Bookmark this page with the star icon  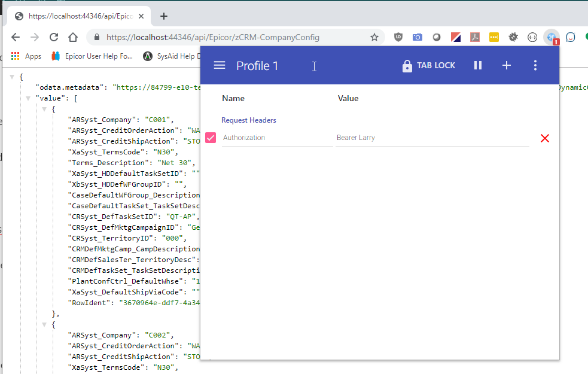[374, 37]
